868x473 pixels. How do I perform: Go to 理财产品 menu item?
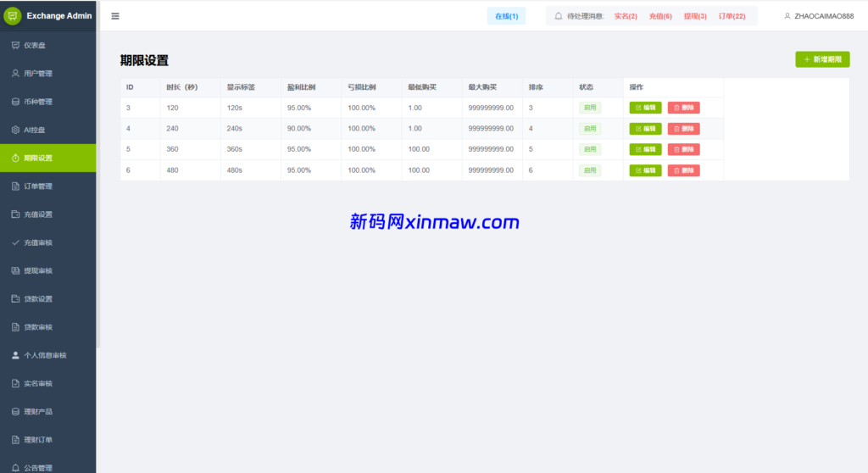48,411
